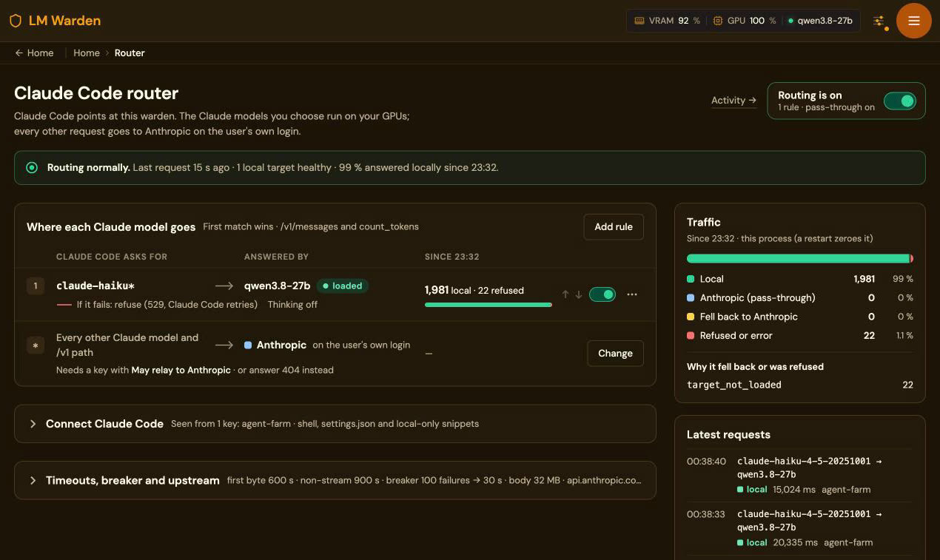This screenshot has height=560, width=940.
Task: Click the GPU processor icon
Action: pos(717,21)
